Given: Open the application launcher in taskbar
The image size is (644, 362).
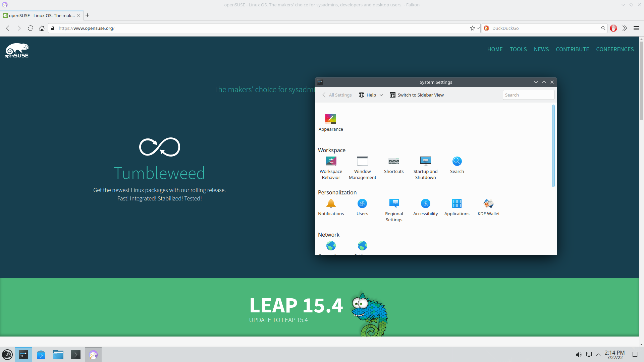Looking at the screenshot, I should pos(7,355).
